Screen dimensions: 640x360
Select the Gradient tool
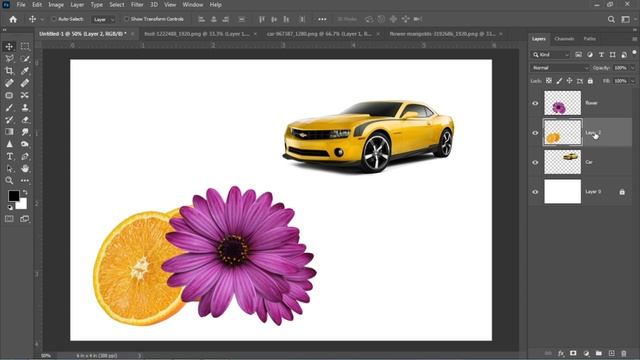pyautogui.click(x=9, y=132)
